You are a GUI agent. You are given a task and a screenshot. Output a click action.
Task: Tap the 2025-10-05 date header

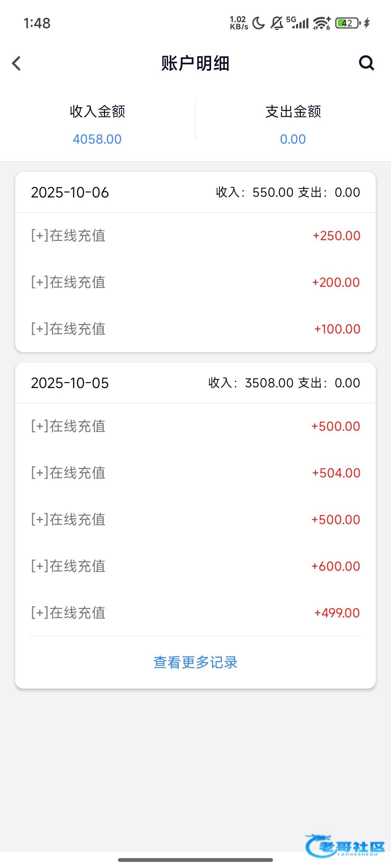pyautogui.click(x=70, y=383)
